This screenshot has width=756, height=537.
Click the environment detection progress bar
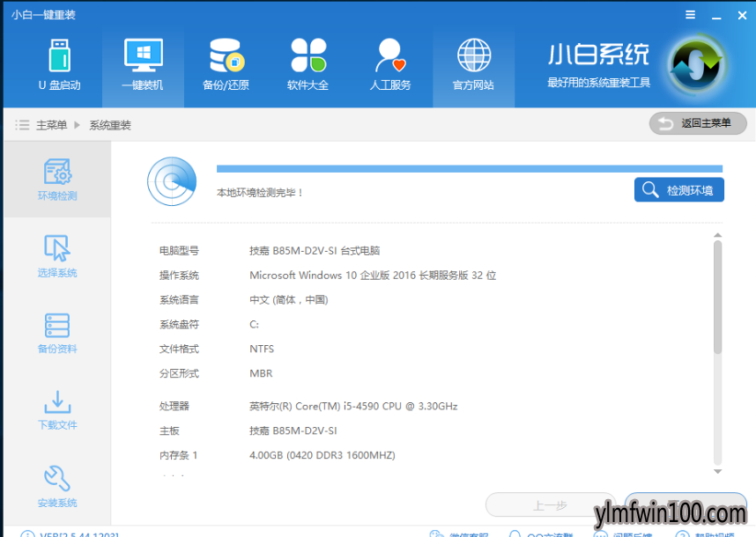pyautogui.click(x=469, y=168)
